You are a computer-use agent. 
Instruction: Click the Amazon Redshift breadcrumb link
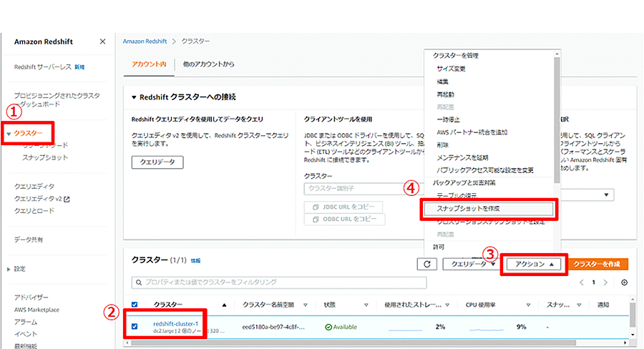pyautogui.click(x=145, y=41)
